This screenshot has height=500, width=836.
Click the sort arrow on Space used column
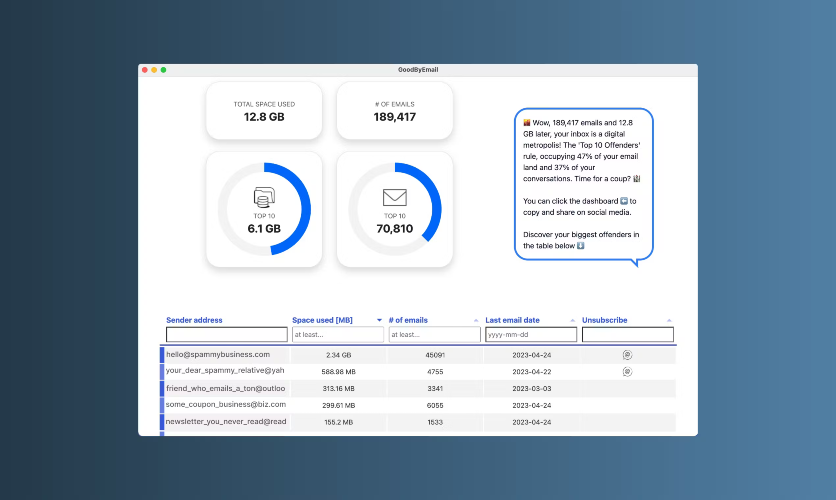[379, 321]
